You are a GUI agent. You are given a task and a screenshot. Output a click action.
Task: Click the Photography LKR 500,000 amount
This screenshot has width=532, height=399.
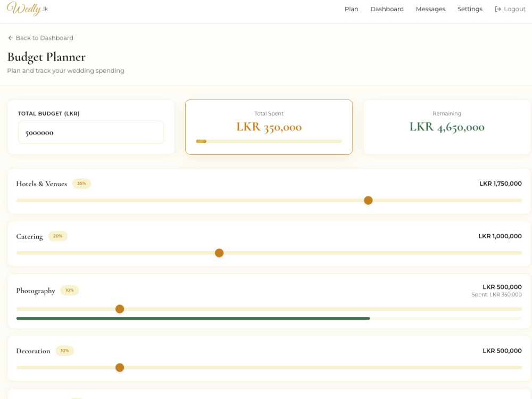(x=502, y=287)
